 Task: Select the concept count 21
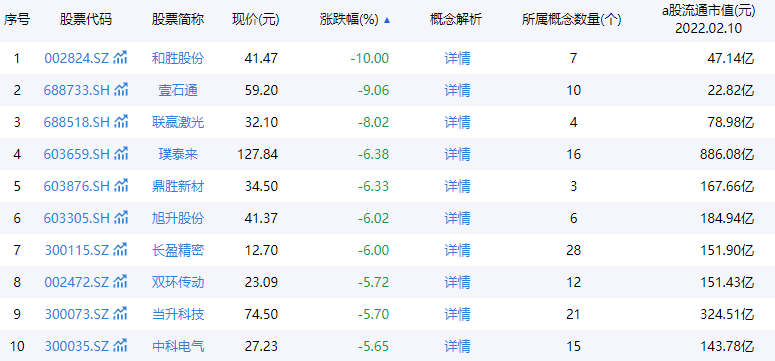[x=573, y=315]
